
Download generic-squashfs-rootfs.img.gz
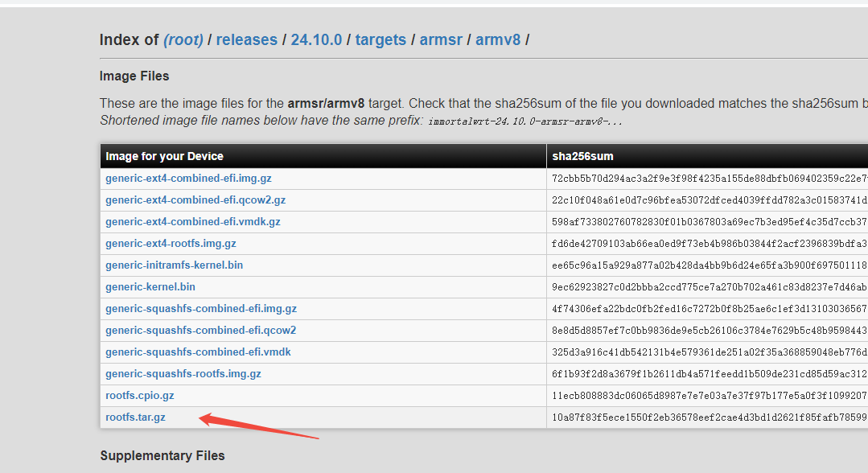pyautogui.click(x=183, y=373)
